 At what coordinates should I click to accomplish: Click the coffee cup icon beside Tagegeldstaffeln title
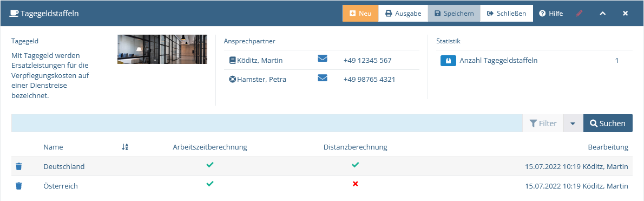click(14, 14)
